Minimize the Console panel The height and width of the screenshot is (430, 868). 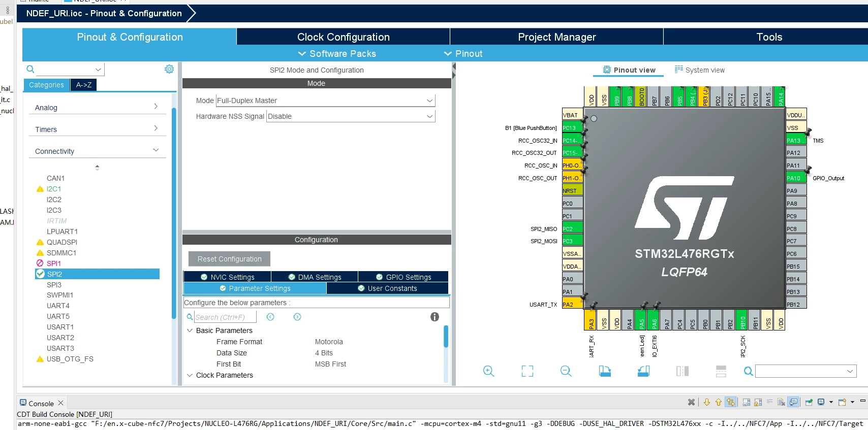tap(862, 401)
